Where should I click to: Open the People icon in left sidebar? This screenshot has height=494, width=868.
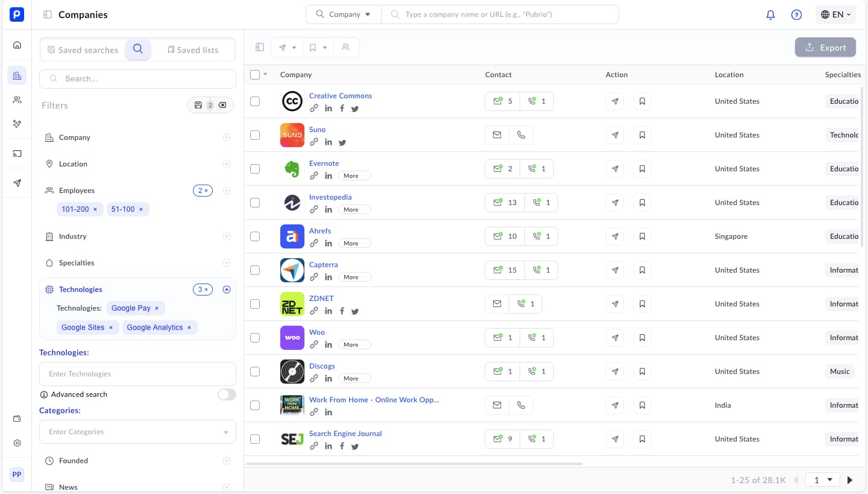[17, 100]
